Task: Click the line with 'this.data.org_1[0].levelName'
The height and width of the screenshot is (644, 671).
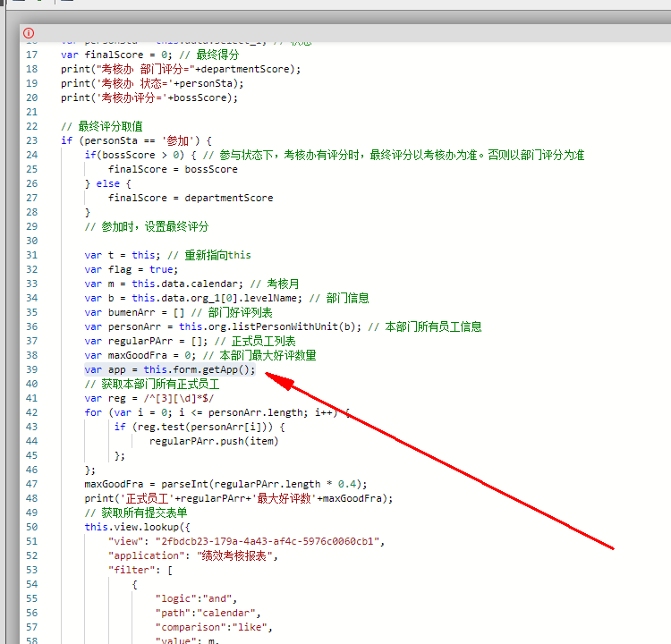Action: coord(226,298)
